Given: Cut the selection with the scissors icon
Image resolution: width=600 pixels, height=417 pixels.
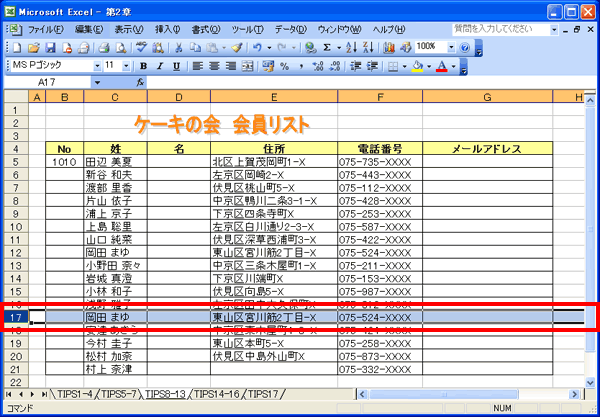Looking at the screenshot, I should (x=178, y=47).
